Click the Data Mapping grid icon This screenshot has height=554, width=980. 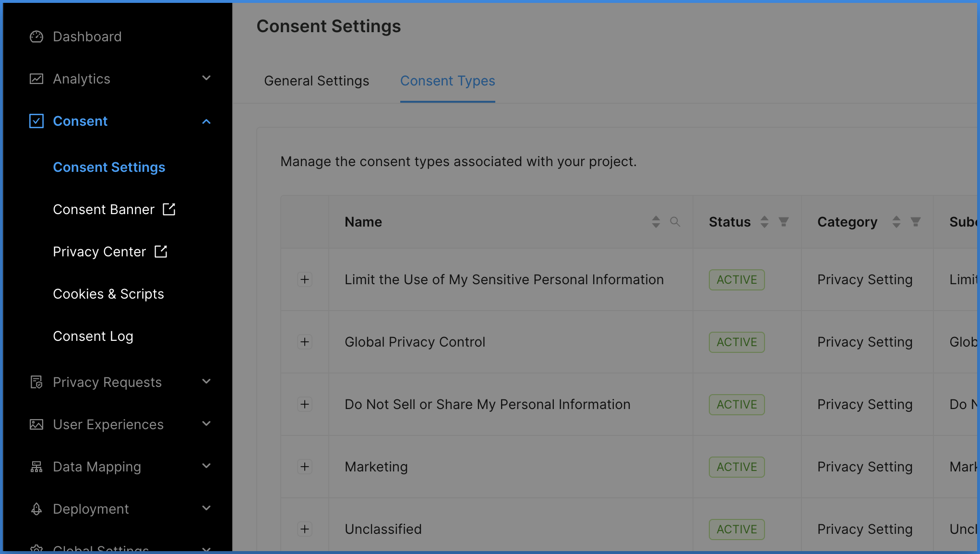click(37, 467)
